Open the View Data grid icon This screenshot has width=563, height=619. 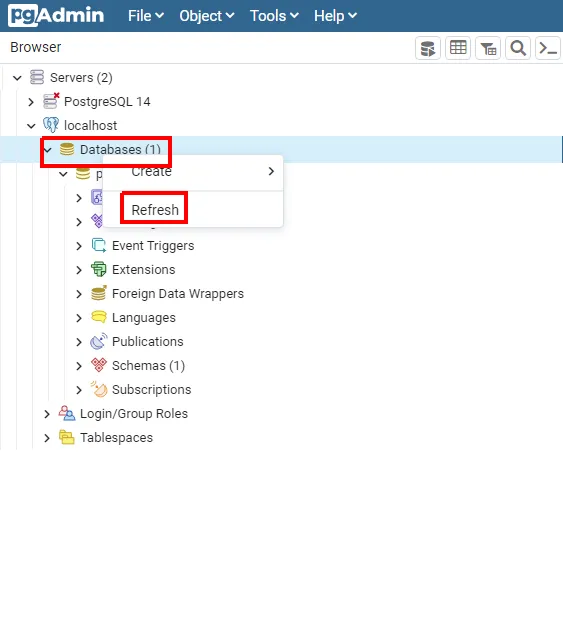click(x=458, y=48)
